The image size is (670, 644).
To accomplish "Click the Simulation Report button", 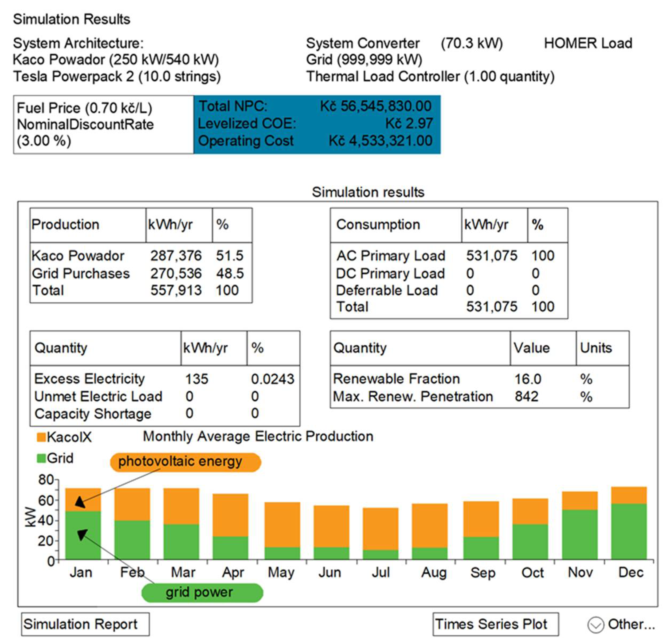I will tap(85, 624).
